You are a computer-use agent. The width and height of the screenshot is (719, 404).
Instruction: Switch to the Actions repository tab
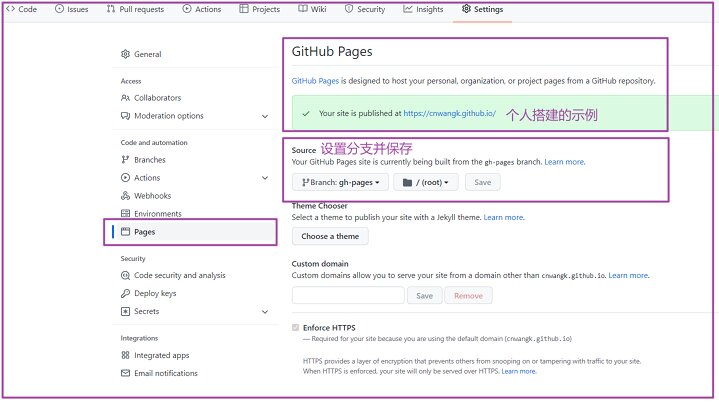202,9
